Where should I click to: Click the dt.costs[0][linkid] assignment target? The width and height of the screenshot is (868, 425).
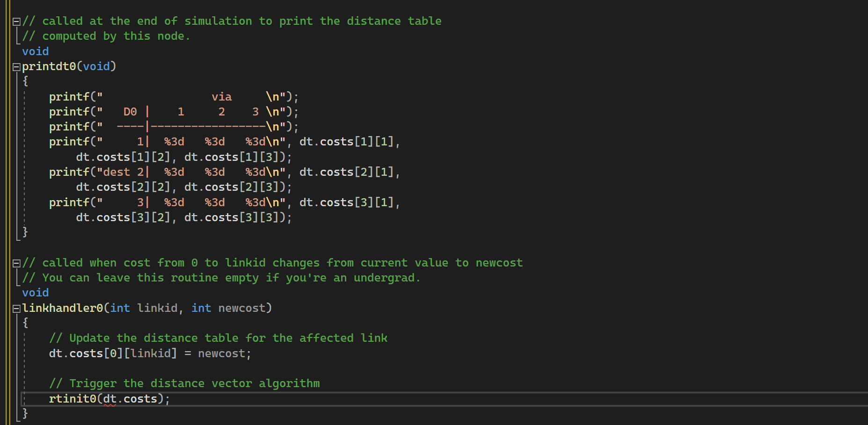point(113,353)
